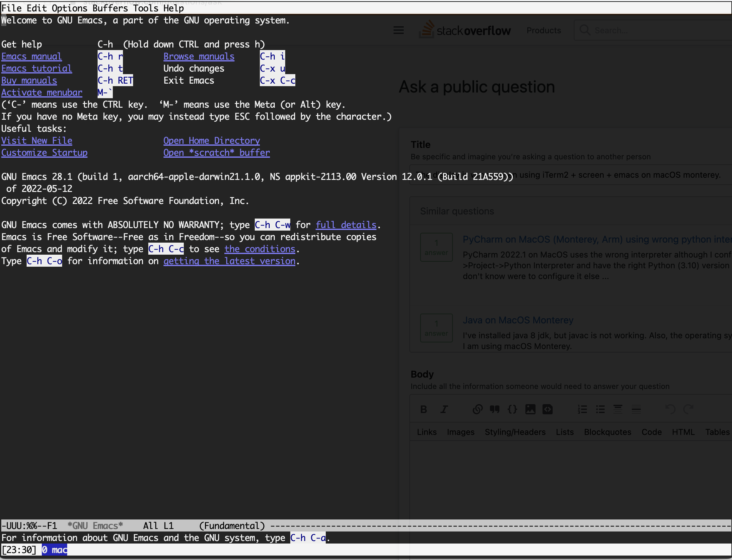This screenshot has height=560, width=732.
Task: Open the Emacs Tools menu
Action: [x=146, y=8]
